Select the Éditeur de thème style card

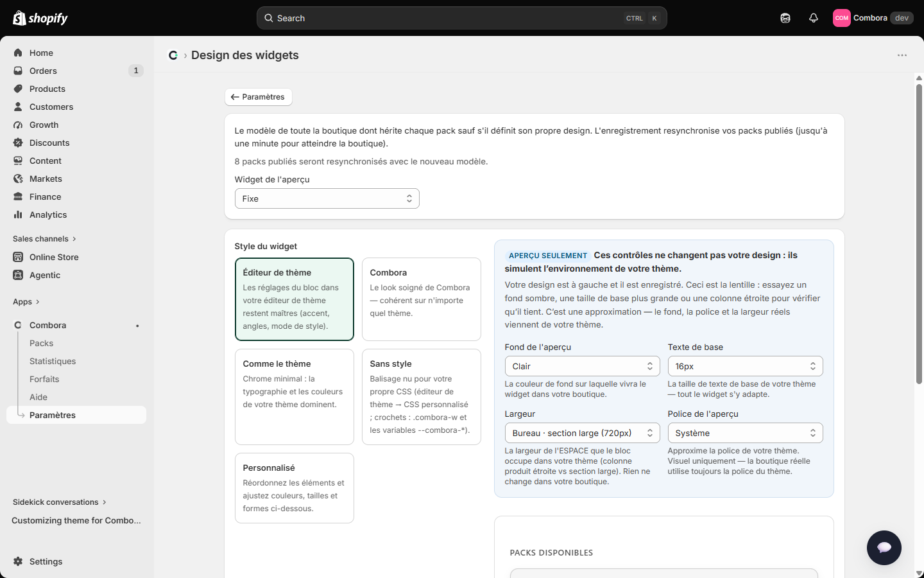(295, 299)
